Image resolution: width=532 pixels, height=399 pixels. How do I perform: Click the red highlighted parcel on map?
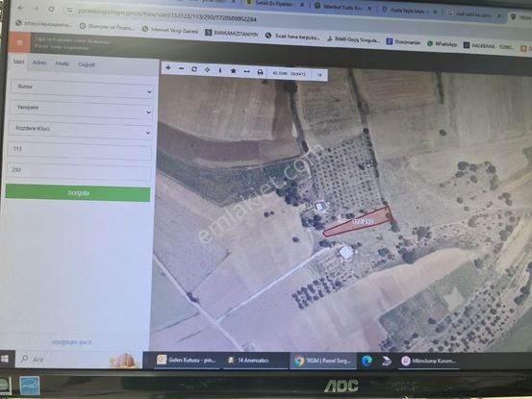358,222
